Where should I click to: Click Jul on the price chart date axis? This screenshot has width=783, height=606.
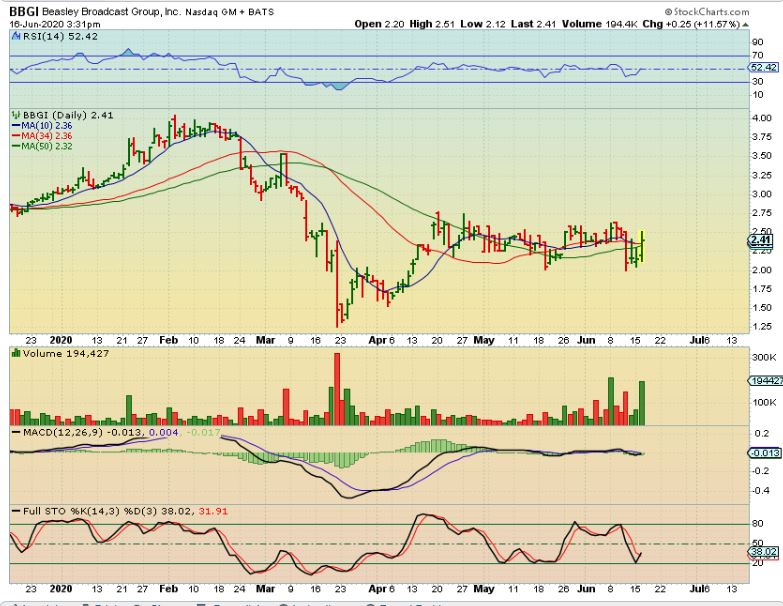pos(697,340)
